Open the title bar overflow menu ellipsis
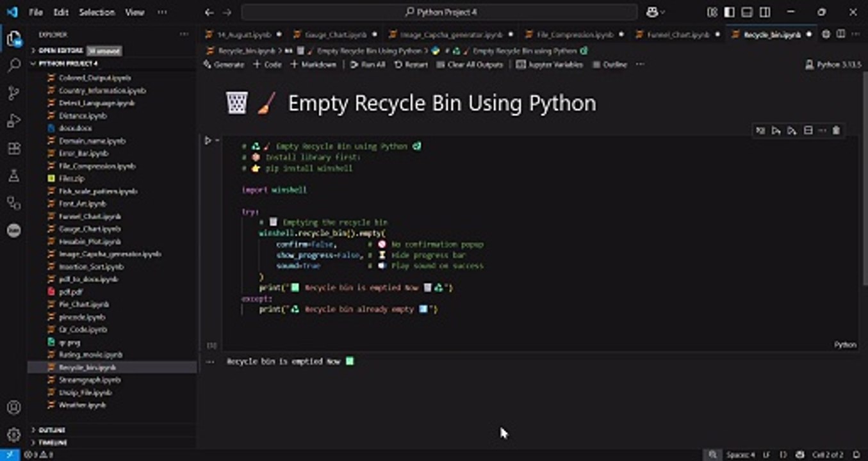868x461 pixels. click(162, 12)
